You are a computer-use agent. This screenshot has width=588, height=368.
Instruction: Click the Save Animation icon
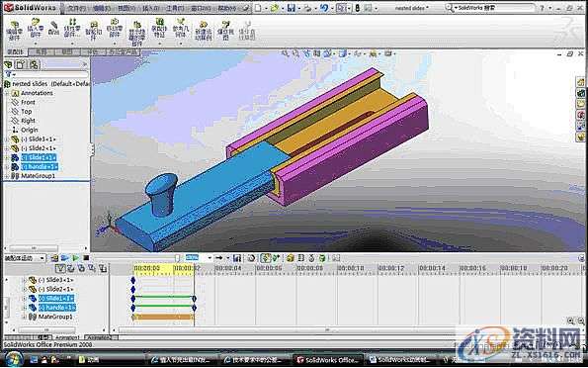coord(236,258)
